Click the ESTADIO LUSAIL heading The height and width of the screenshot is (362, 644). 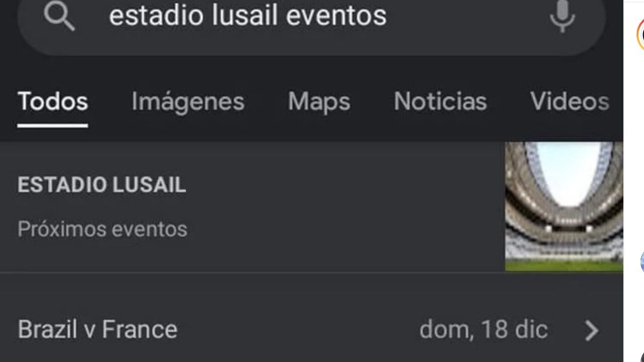pos(102,185)
